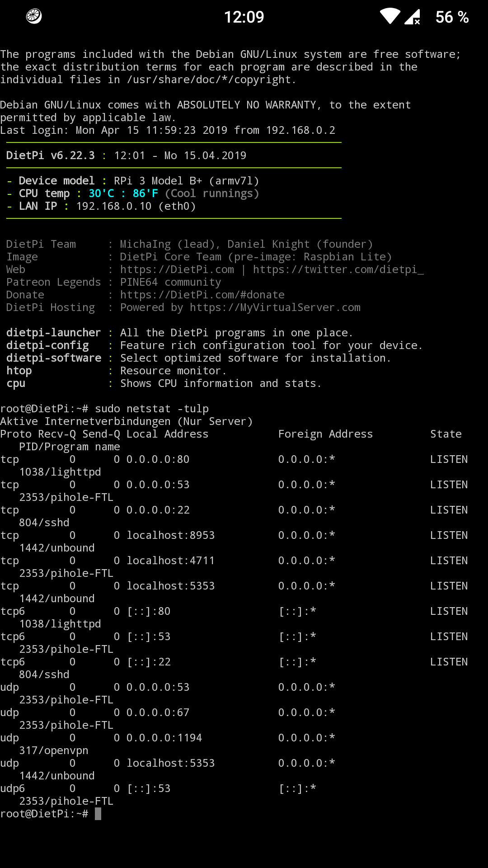Tap the 86'F temperature value
The height and width of the screenshot is (868, 488).
point(145,193)
